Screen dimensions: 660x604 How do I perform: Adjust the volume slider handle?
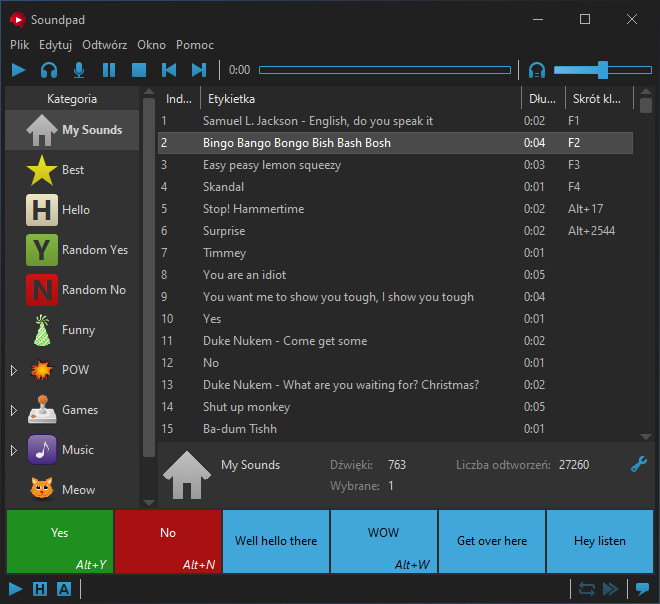pos(602,70)
